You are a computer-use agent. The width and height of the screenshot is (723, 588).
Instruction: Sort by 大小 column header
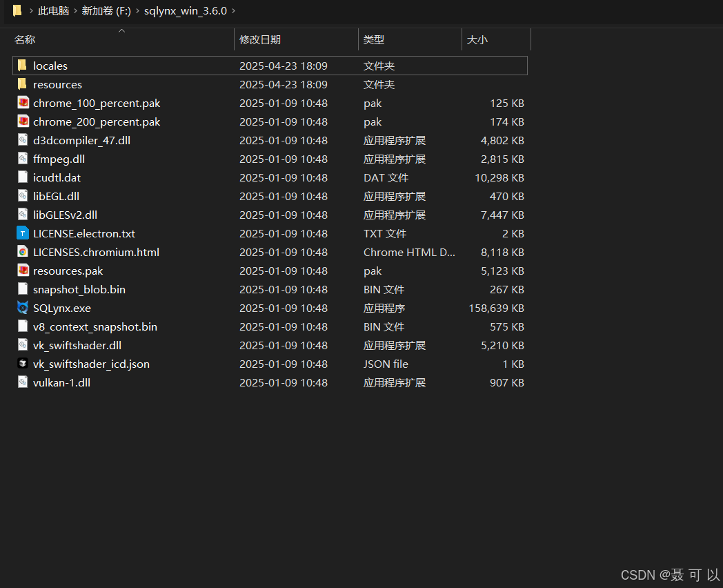(477, 39)
